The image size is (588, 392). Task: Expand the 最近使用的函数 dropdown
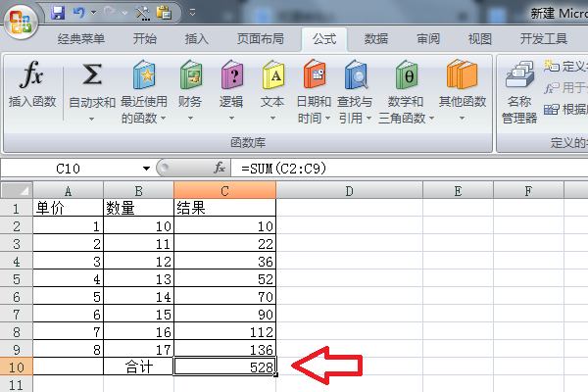pyautogui.click(x=163, y=119)
